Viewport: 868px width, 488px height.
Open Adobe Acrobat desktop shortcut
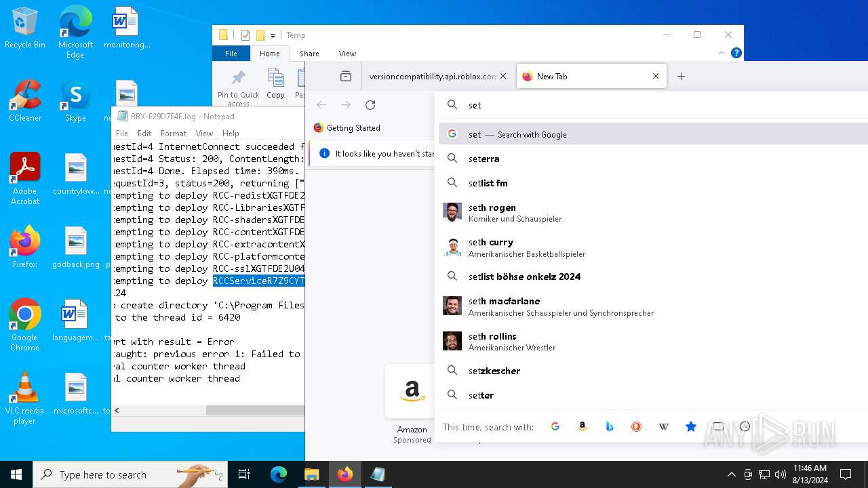(x=25, y=179)
